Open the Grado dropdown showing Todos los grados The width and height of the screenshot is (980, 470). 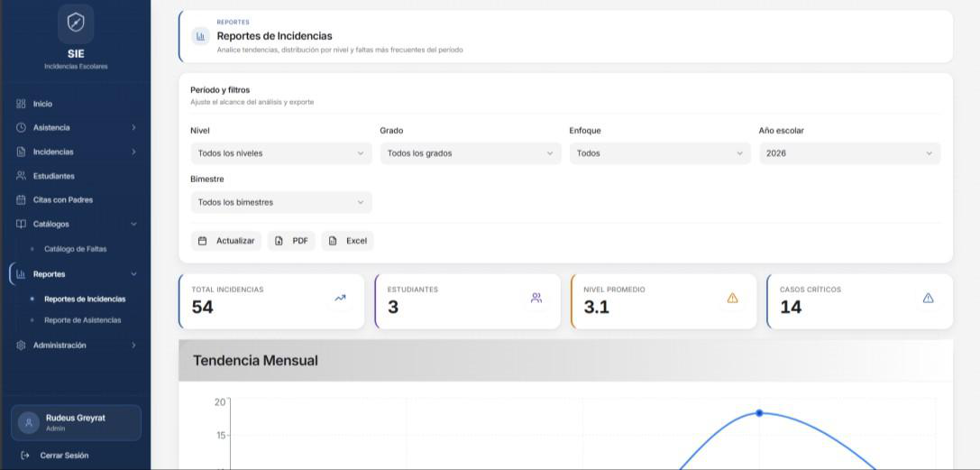click(471, 153)
